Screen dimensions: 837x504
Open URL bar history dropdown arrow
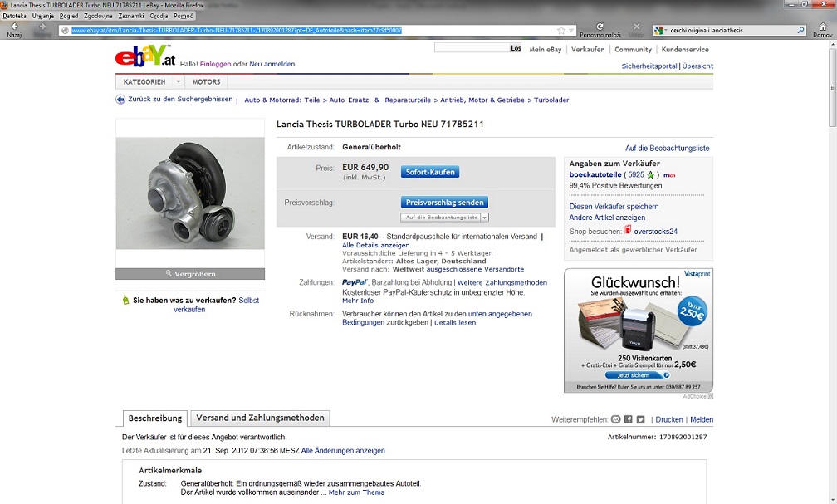571,31
